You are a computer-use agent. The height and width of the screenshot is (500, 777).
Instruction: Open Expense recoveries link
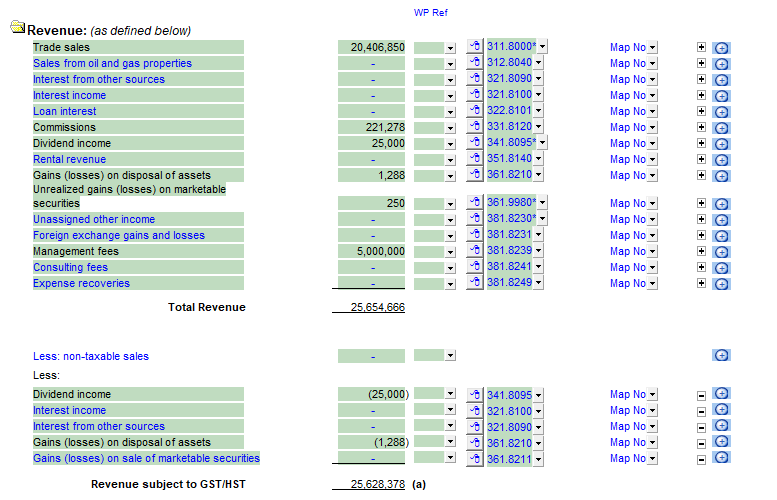(81, 283)
